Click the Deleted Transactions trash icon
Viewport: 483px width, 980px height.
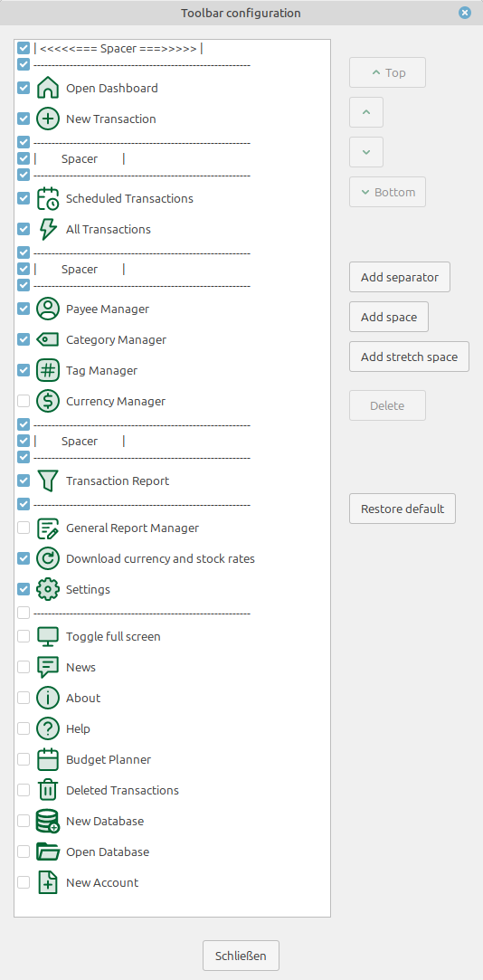click(x=48, y=790)
